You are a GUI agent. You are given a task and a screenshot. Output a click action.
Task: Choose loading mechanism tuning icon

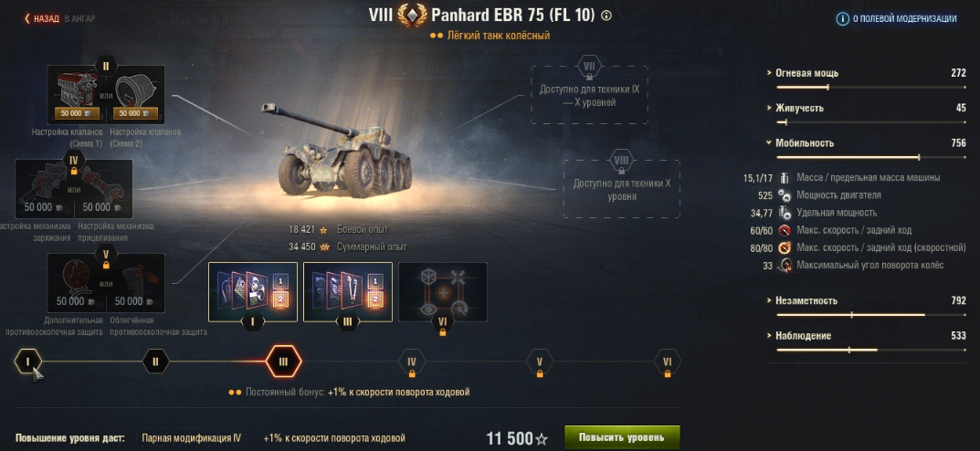(44, 189)
